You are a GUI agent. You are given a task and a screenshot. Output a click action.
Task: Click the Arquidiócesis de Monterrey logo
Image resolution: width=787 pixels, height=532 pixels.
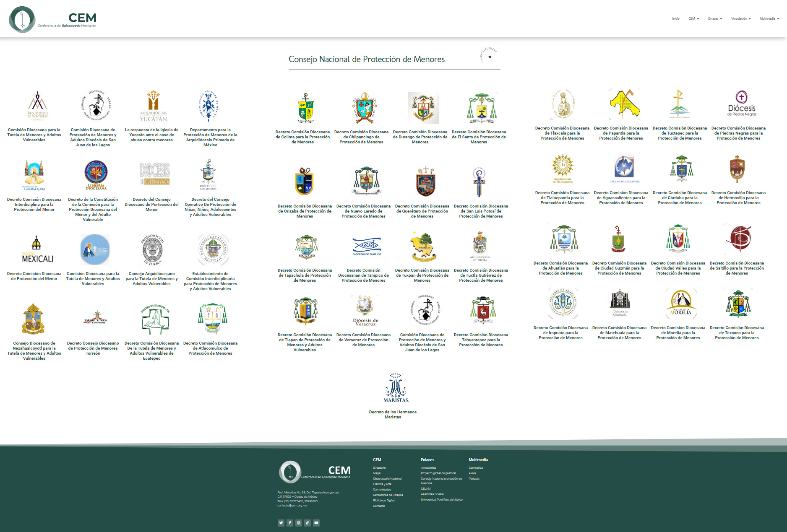[37, 106]
